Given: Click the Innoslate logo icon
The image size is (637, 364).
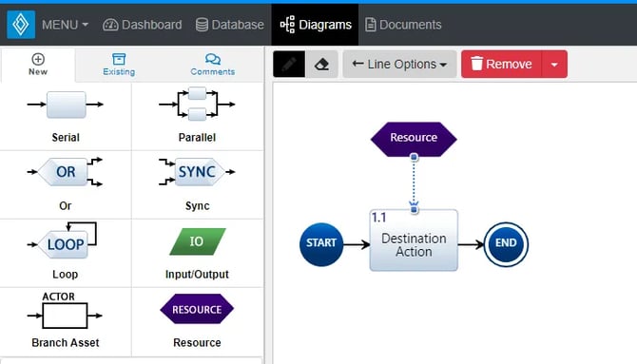Looking at the screenshot, I should (21, 25).
